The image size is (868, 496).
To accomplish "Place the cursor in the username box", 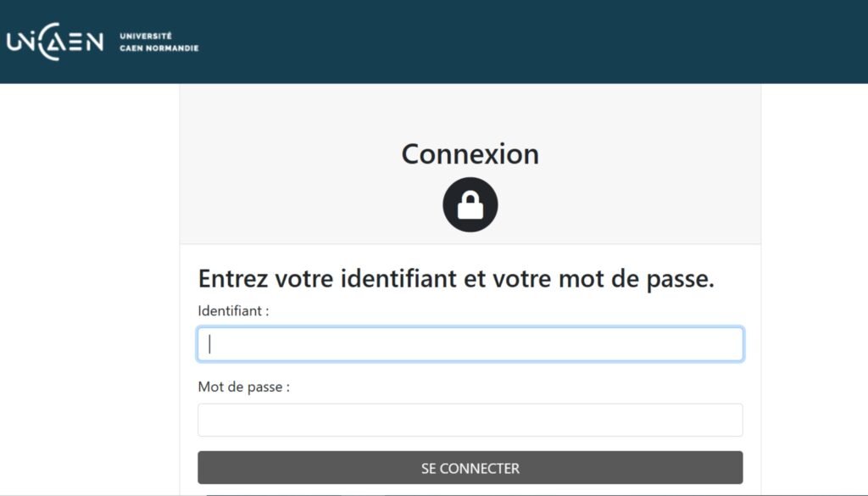I will point(469,343).
